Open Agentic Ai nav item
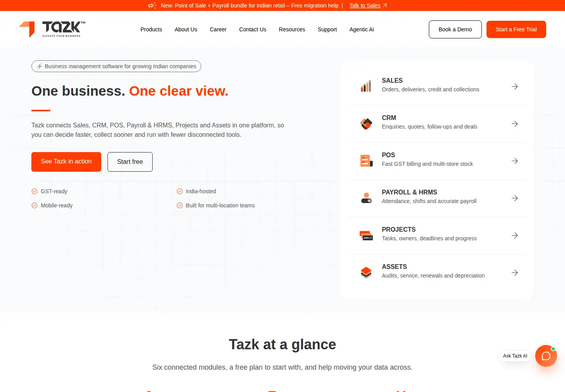The width and height of the screenshot is (565, 392). pos(362,29)
